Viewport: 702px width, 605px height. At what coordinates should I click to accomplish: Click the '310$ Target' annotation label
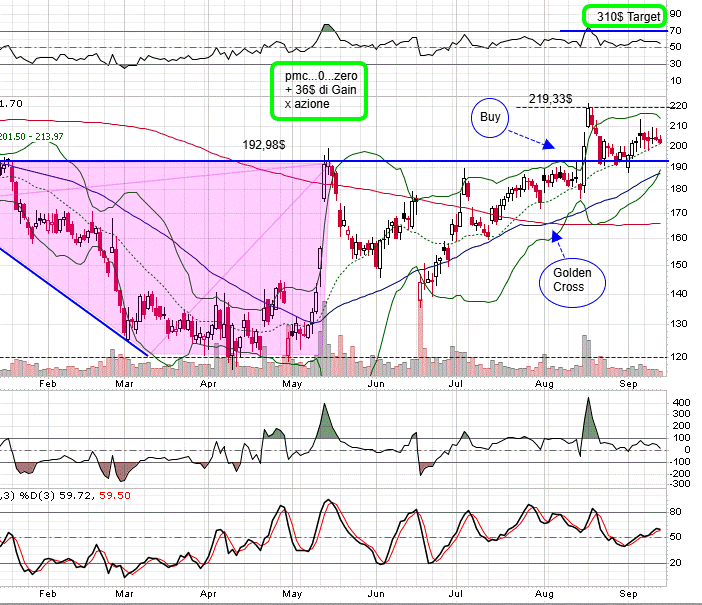point(628,17)
